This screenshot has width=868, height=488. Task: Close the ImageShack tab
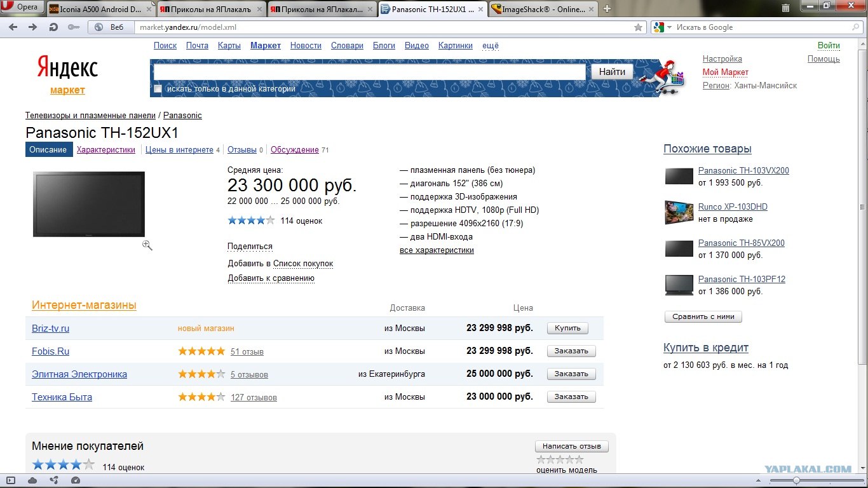590,9
